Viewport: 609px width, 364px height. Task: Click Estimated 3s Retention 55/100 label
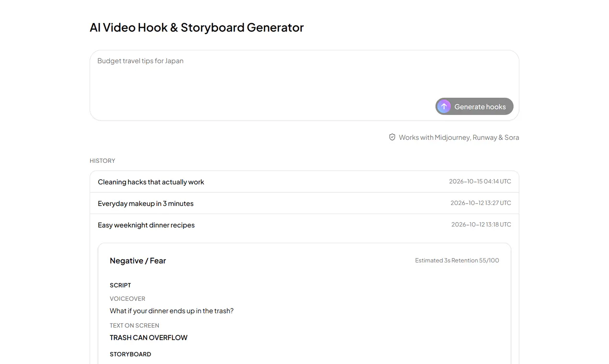point(457,261)
